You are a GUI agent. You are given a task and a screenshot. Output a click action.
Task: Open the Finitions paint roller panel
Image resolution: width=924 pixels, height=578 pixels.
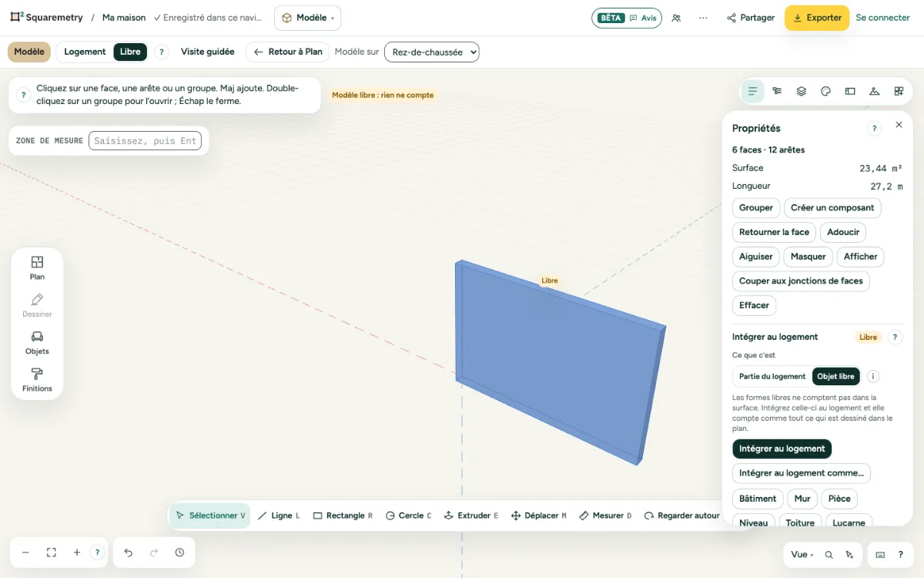[x=37, y=380]
